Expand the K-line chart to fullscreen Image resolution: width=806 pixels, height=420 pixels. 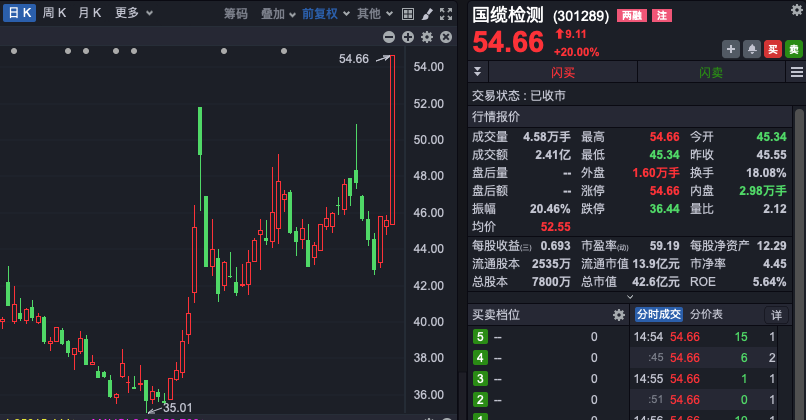coord(446,13)
